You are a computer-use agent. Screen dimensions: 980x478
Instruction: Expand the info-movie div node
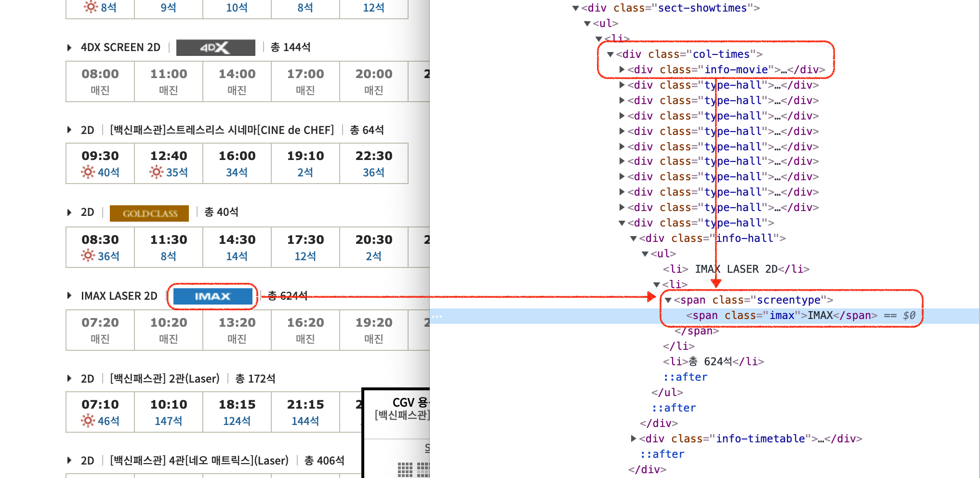click(x=622, y=70)
